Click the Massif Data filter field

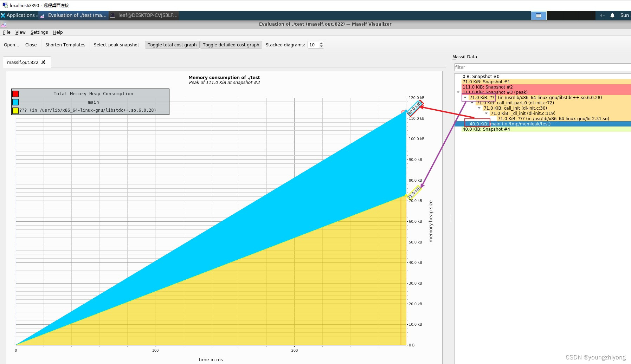(x=542, y=67)
